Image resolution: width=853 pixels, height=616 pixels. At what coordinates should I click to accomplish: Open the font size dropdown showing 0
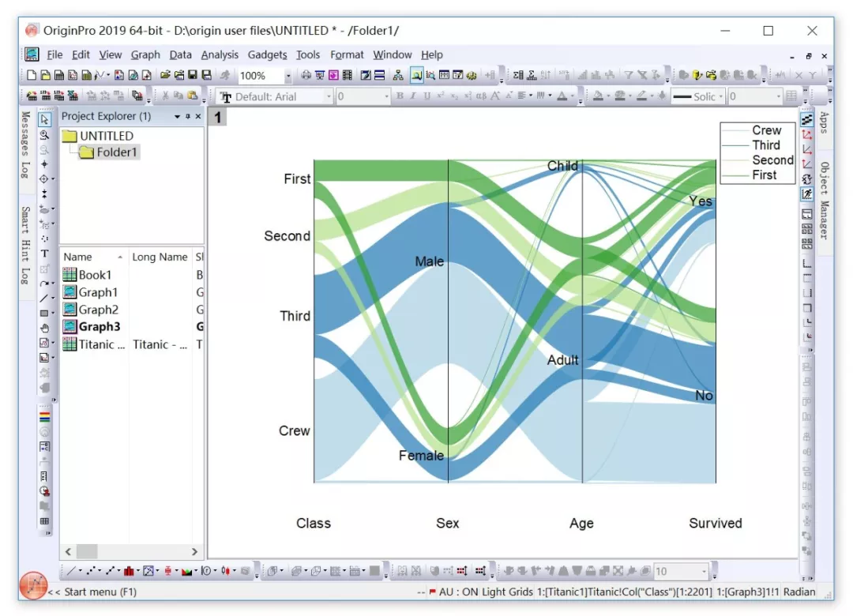click(386, 96)
